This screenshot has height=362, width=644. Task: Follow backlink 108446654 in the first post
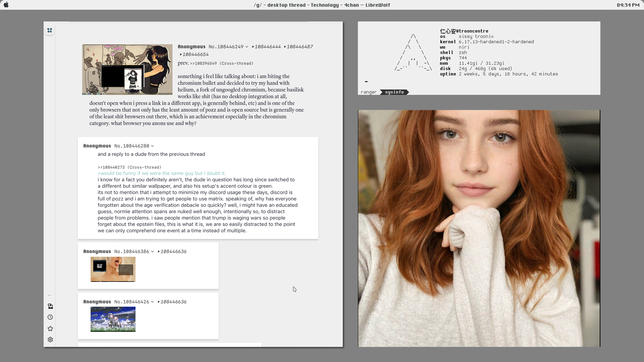(x=195, y=55)
